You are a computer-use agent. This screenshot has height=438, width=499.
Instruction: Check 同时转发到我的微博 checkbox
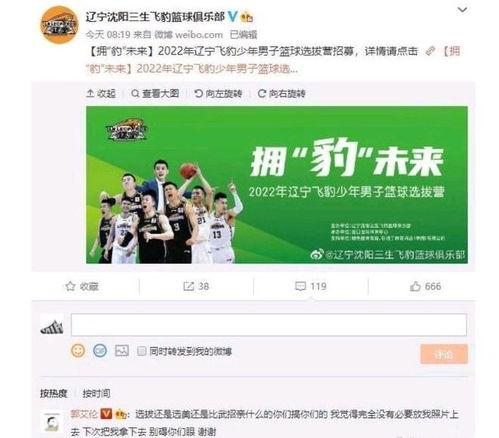[x=142, y=351]
